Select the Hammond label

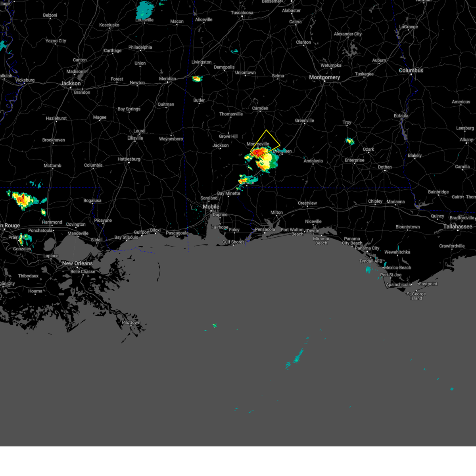click(52, 223)
